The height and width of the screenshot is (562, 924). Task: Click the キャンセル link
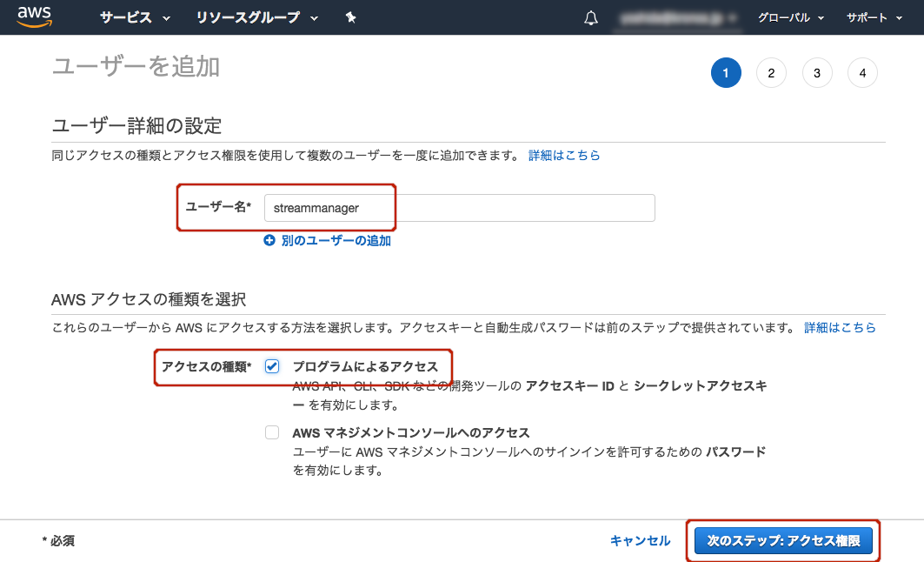click(640, 541)
